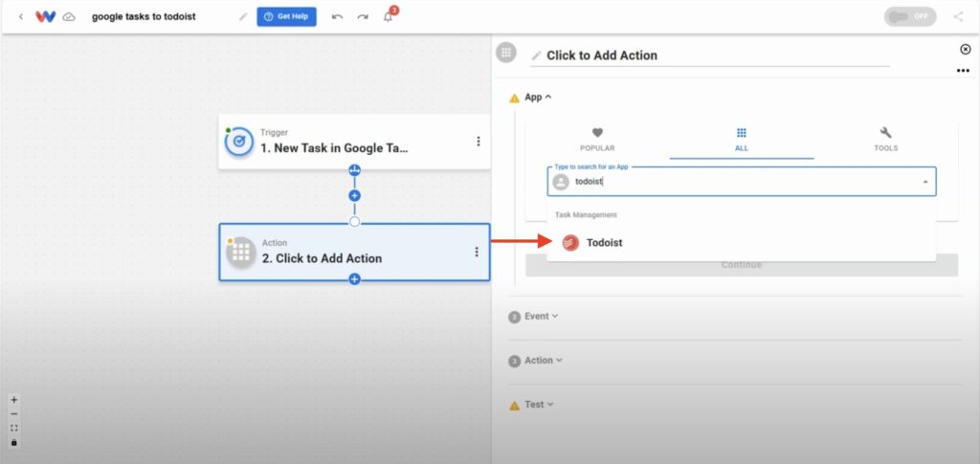Check the cloud save status icon
Screen dimensions: 980x464
(x=69, y=17)
